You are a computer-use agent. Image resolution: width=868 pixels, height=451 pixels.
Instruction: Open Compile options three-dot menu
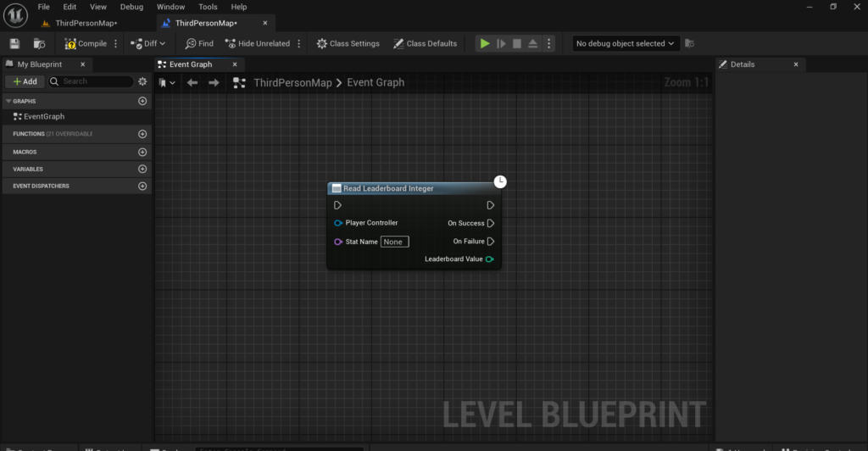(x=115, y=44)
